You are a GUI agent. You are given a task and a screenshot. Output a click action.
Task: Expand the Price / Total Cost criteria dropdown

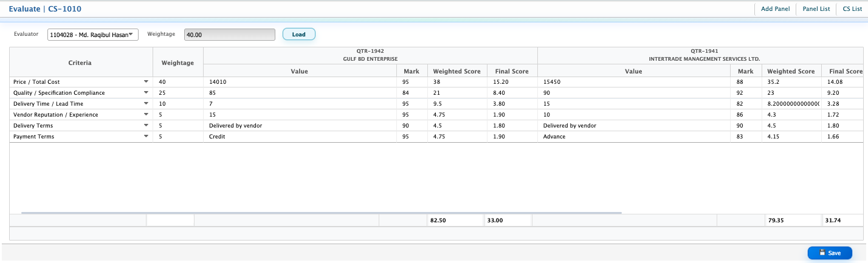point(146,81)
